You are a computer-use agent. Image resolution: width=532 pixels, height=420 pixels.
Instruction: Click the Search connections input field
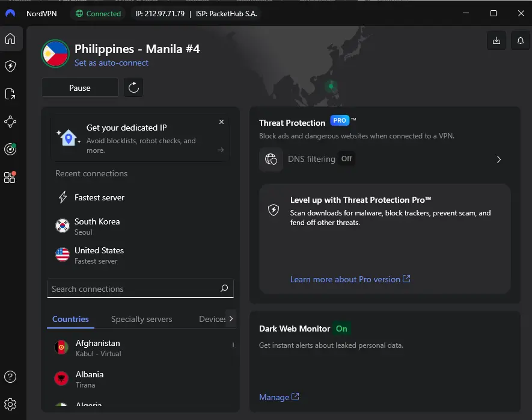tap(140, 288)
